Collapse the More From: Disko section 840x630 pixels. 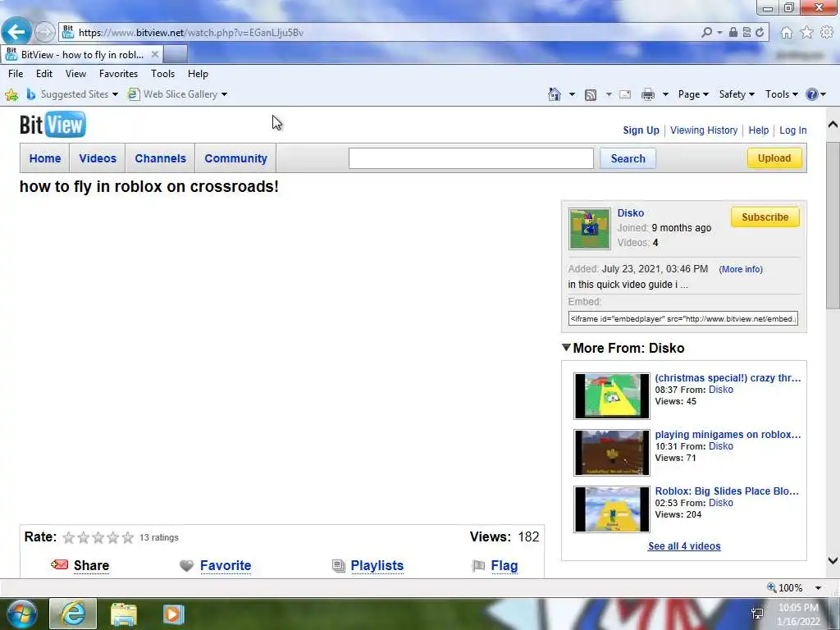click(x=566, y=348)
